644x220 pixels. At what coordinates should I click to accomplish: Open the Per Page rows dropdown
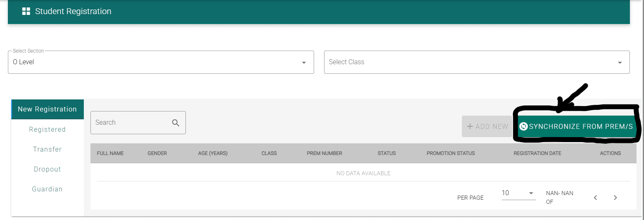pyautogui.click(x=531, y=193)
